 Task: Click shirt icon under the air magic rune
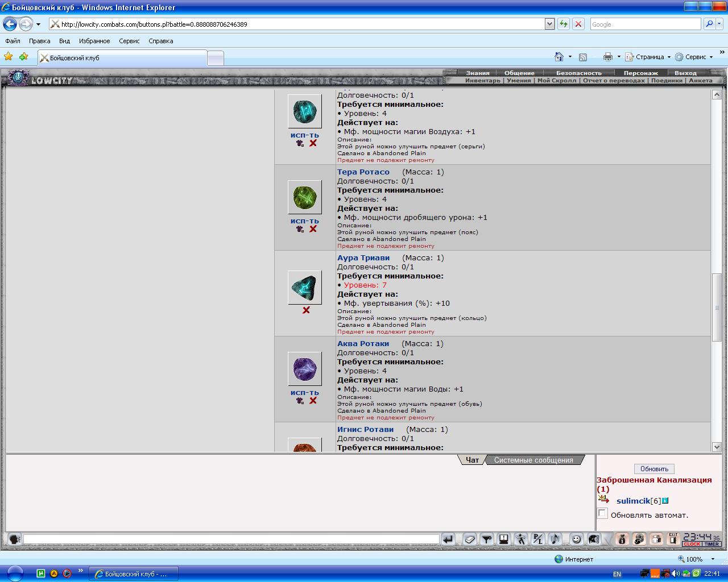[300, 143]
